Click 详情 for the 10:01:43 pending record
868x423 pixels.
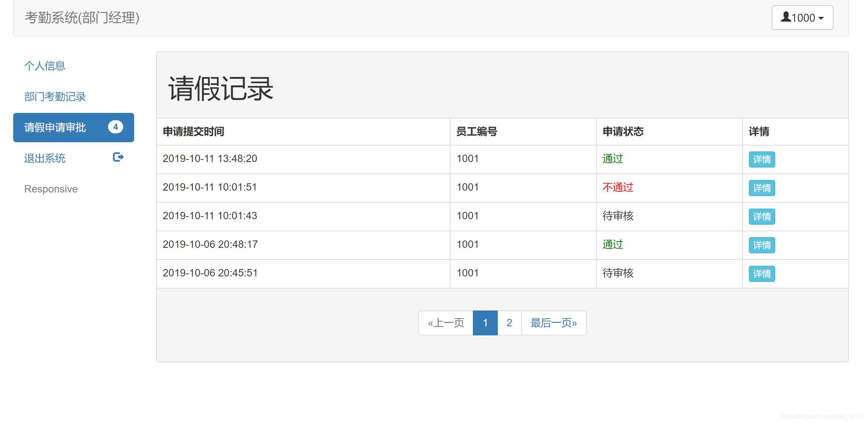click(762, 217)
